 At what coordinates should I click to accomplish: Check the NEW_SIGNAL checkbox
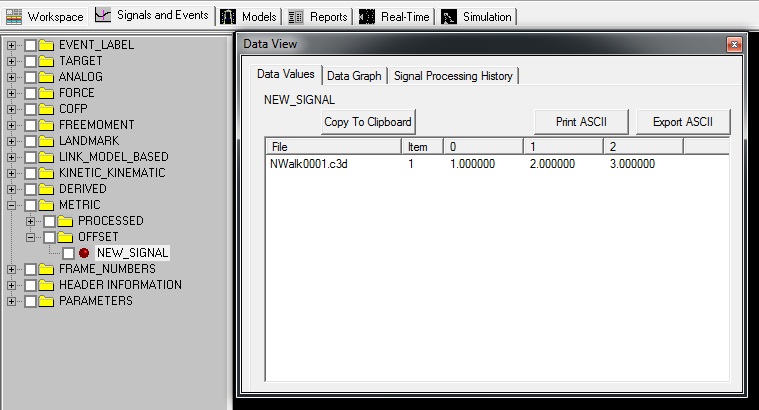[68, 253]
